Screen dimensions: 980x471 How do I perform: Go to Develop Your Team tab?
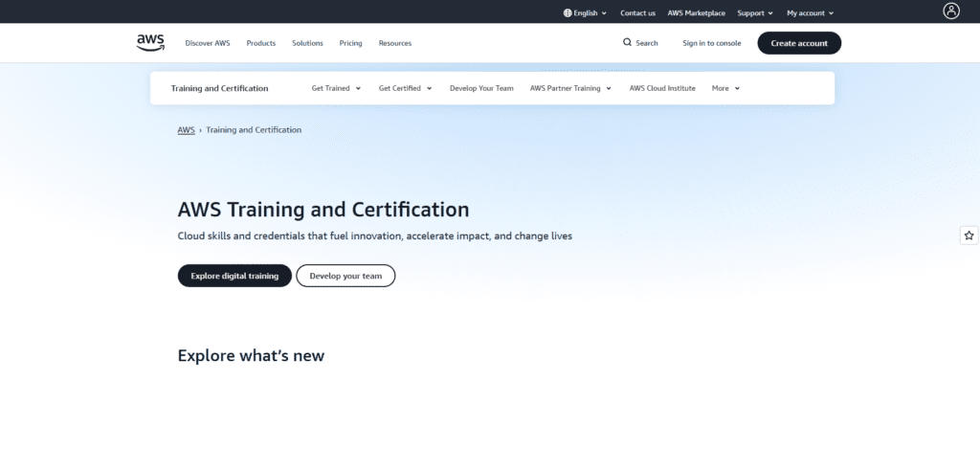pyautogui.click(x=481, y=88)
